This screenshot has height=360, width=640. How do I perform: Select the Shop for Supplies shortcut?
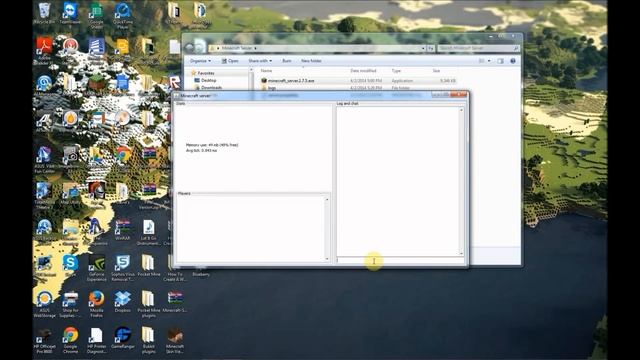pos(70,304)
